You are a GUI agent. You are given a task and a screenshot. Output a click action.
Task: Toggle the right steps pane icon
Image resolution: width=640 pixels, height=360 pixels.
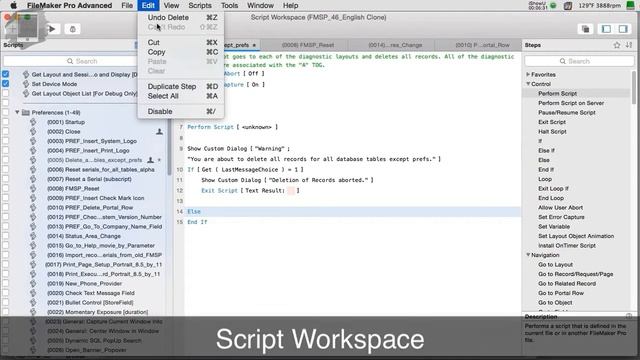(x=623, y=29)
